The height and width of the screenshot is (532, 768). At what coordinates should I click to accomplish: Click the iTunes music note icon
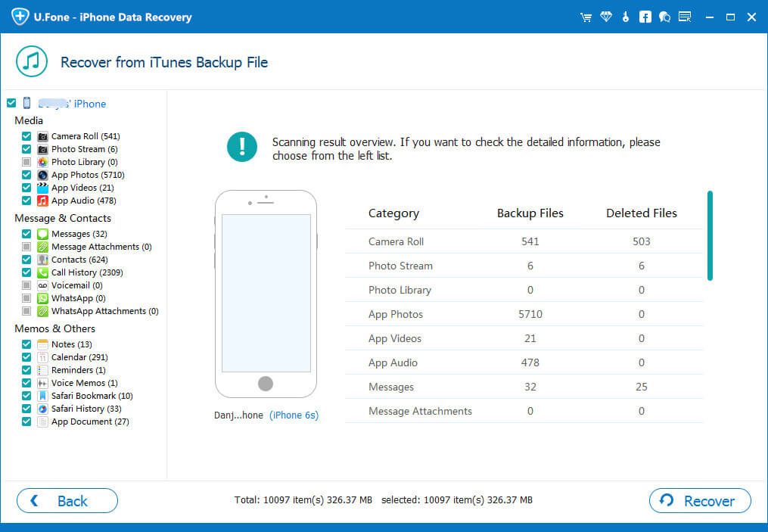pyautogui.click(x=32, y=62)
